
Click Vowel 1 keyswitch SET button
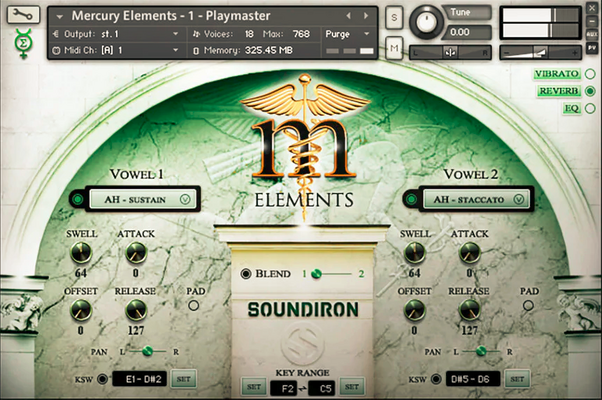pyautogui.click(x=183, y=379)
